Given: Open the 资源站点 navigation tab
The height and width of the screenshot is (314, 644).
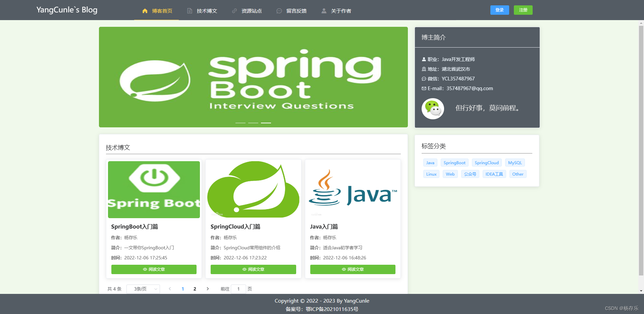Looking at the screenshot, I should 247,11.
